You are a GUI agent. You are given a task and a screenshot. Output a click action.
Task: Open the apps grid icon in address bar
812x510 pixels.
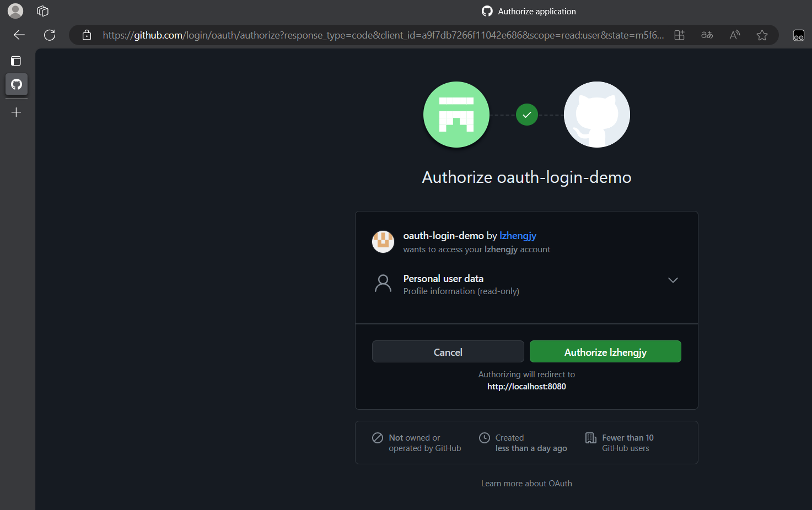click(679, 35)
